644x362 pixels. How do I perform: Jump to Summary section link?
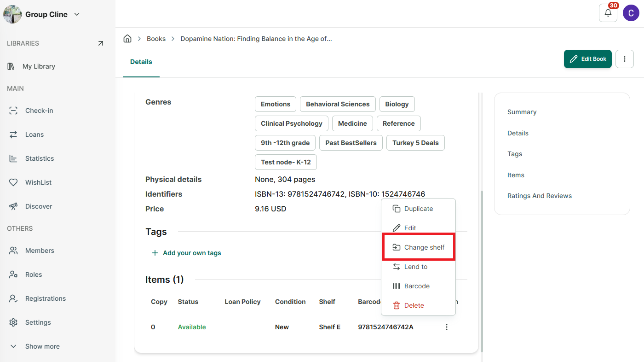[x=522, y=112]
